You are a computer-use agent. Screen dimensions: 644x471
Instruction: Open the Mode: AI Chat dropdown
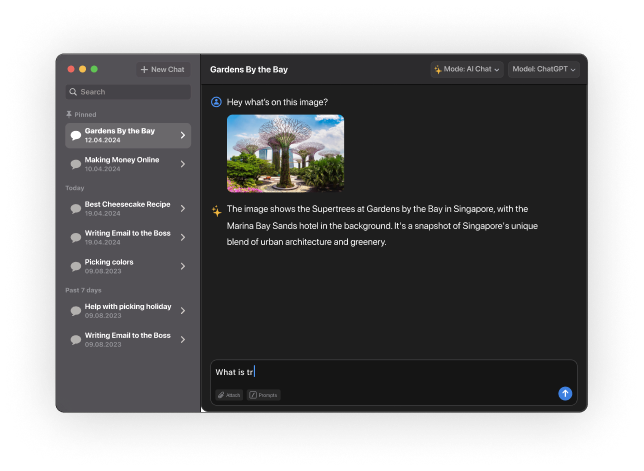click(466, 70)
